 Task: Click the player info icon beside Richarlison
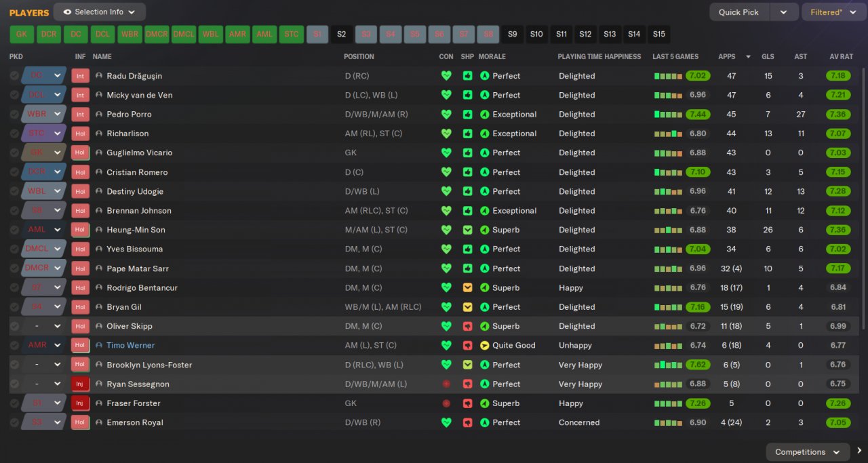pyautogui.click(x=99, y=134)
